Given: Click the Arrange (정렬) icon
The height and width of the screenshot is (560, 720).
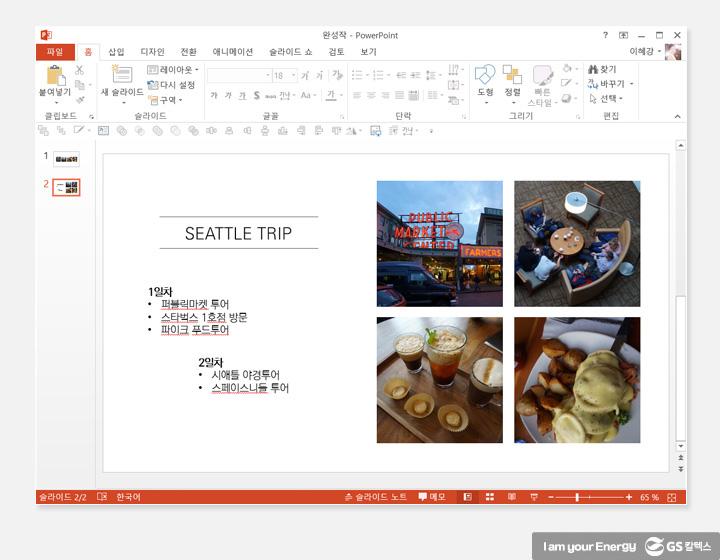Looking at the screenshot, I should tap(512, 75).
